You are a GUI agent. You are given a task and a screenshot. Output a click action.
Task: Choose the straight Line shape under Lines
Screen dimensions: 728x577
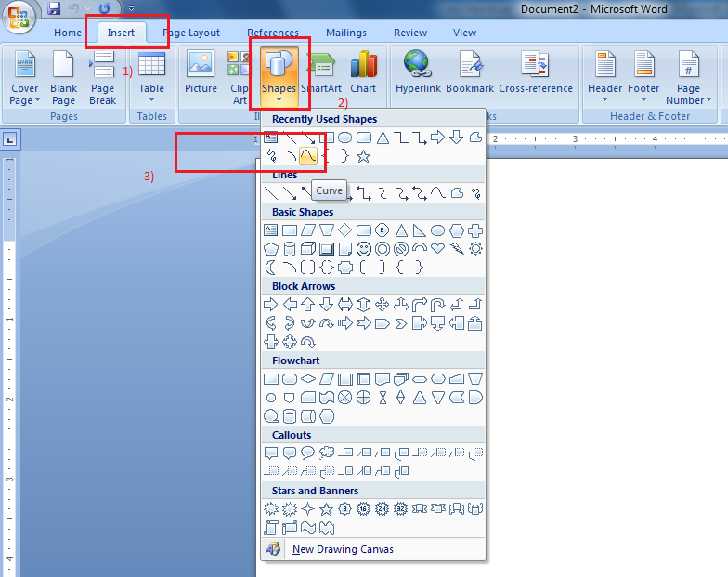click(x=271, y=193)
